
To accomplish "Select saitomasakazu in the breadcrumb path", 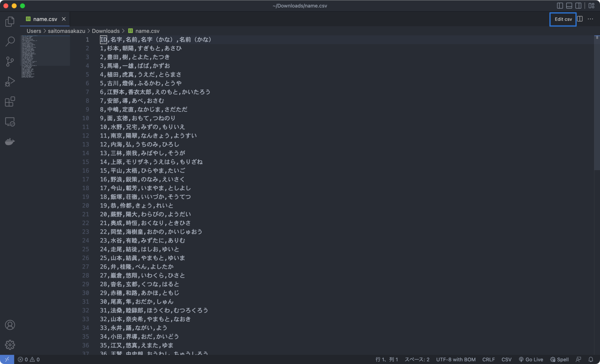I will click(66, 31).
